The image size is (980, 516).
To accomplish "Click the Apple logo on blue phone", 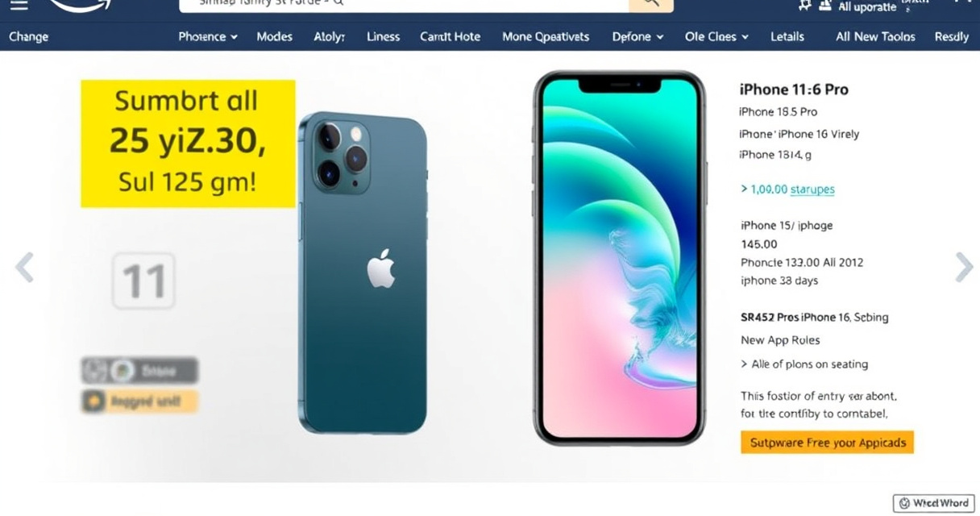I will click(381, 268).
